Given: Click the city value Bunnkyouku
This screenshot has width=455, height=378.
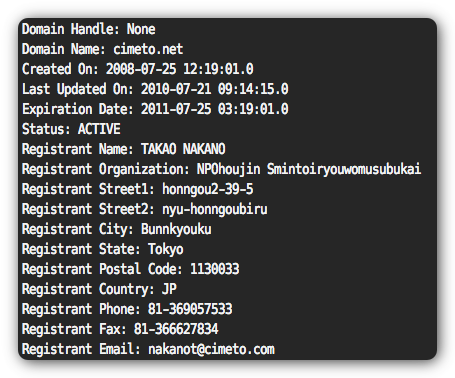Looking at the screenshot, I should (x=176, y=229).
